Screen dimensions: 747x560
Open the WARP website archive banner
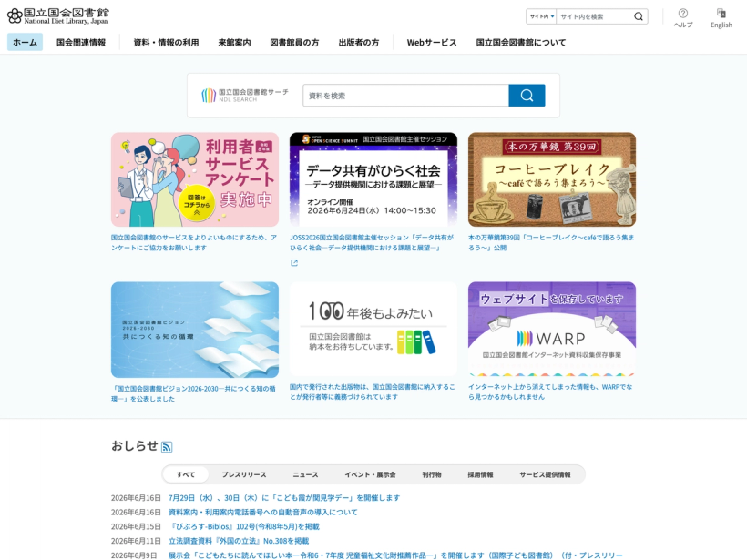tap(552, 330)
